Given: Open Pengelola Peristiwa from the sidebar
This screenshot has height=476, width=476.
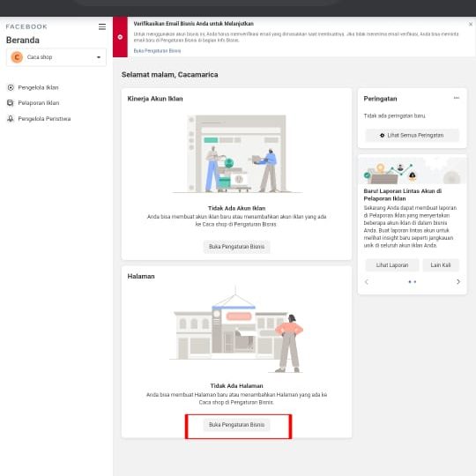Looking at the screenshot, I should (44, 119).
